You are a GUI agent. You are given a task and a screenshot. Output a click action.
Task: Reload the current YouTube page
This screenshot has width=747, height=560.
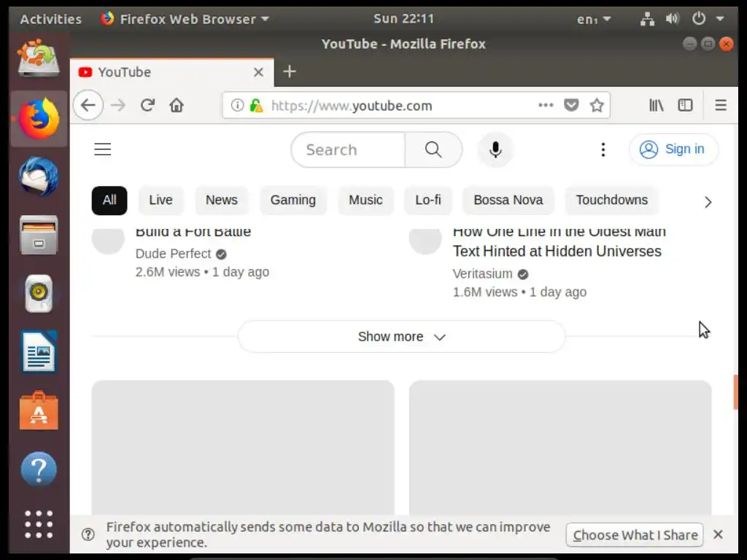[x=147, y=105]
